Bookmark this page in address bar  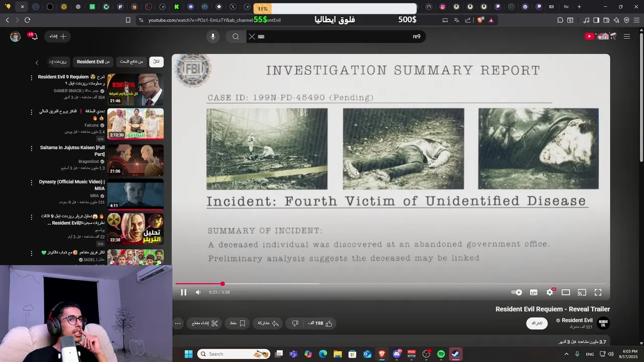pyautogui.click(x=128, y=20)
